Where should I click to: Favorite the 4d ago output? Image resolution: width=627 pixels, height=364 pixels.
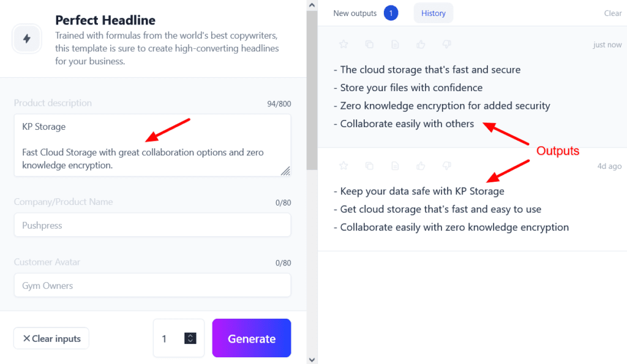(344, 165)
